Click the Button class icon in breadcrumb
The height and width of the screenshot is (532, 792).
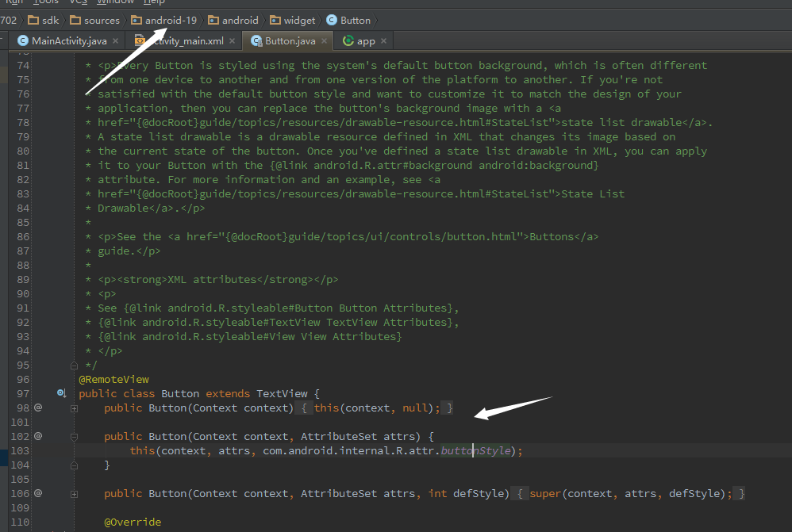[331, 20]
